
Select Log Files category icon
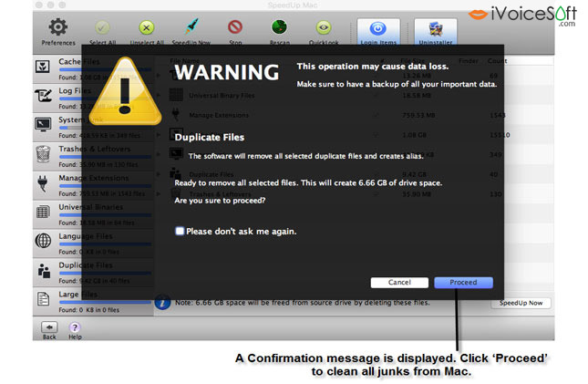click(43, 96)
